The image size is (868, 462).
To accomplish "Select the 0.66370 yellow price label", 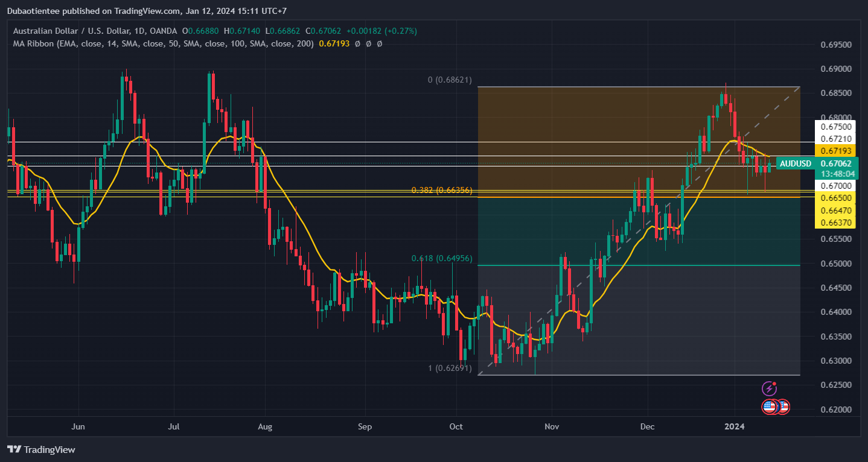I will click(835, 223).
